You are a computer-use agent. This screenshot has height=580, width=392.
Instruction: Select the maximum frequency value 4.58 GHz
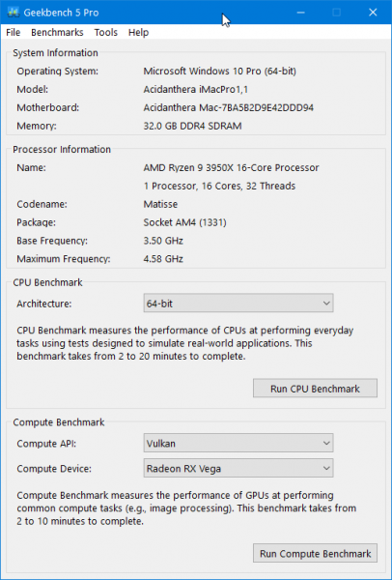click(x=163, y=259)
